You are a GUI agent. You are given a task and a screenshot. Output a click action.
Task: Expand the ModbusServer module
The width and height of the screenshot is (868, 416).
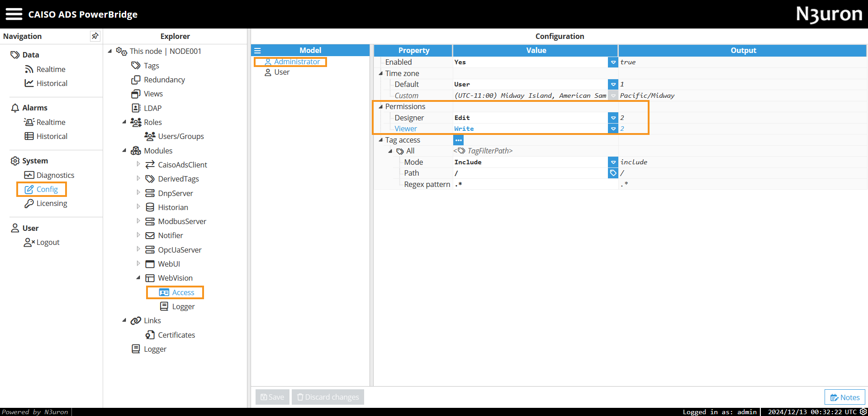point(138,220)
